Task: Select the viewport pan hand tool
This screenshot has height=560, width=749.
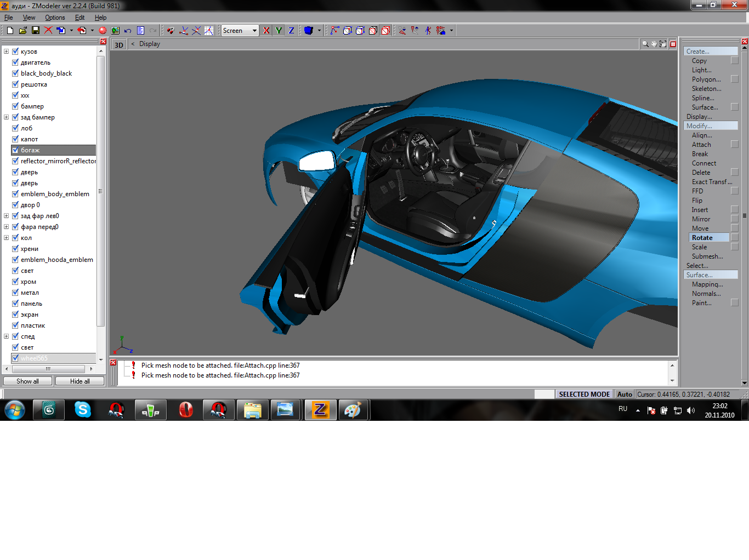Action: [x=654, y=44]
